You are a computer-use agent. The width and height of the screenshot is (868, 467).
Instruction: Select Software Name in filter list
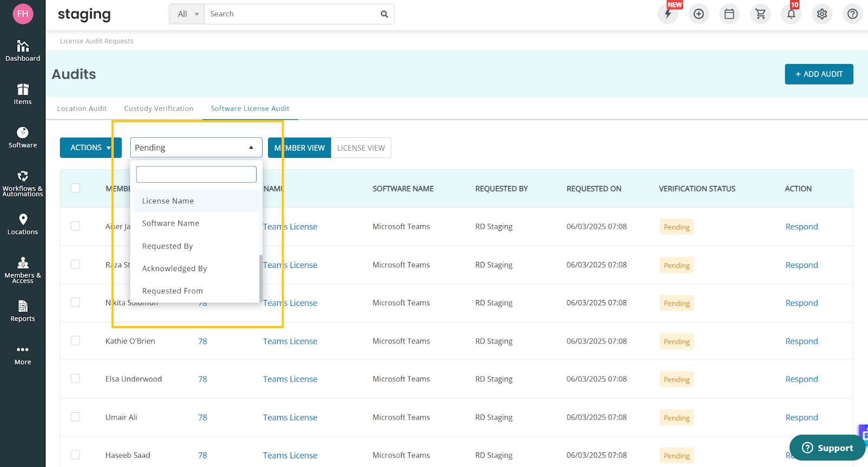click(196, 223)
